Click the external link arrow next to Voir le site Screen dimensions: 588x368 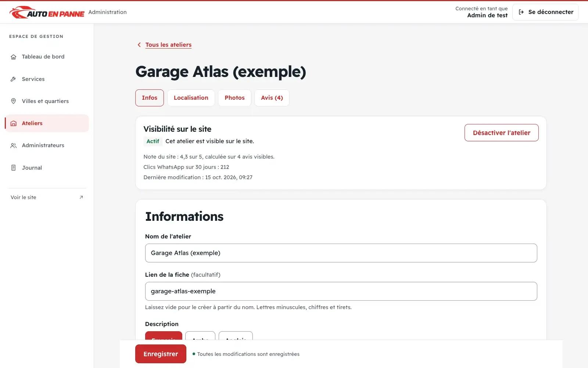coord(81,197)
